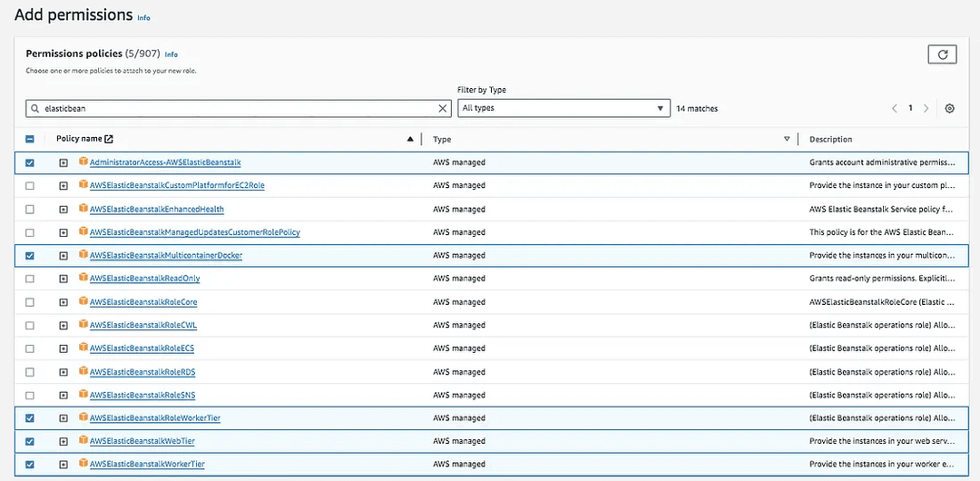Screen dimensions: 980x481
Task: Open table preferences gear icon
Action: pos(949,108)
